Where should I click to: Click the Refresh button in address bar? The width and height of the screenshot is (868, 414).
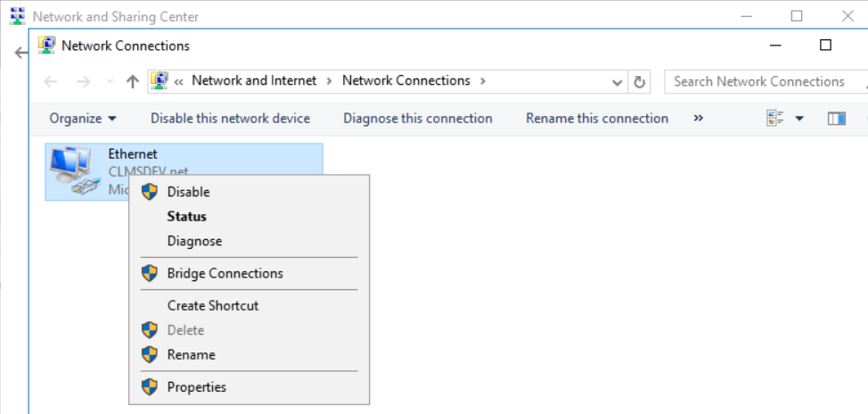(x=639, y=81)
